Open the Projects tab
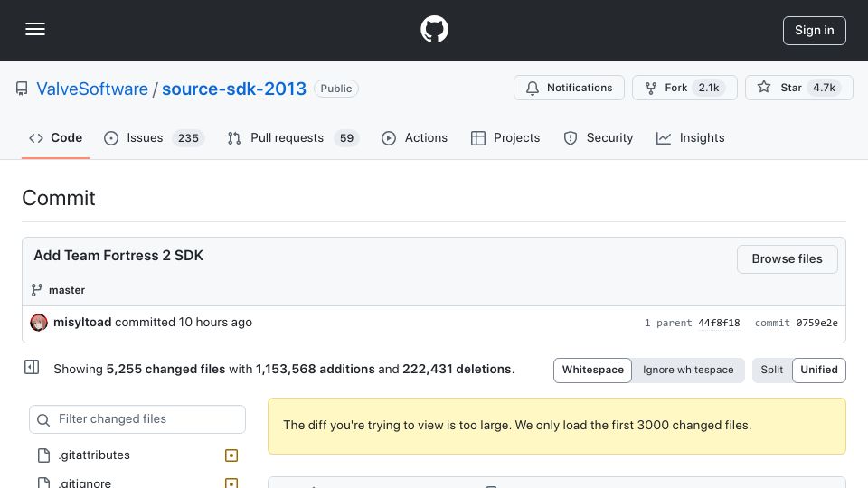The width and height of the screenshot is (868, 488). point(505,137)
